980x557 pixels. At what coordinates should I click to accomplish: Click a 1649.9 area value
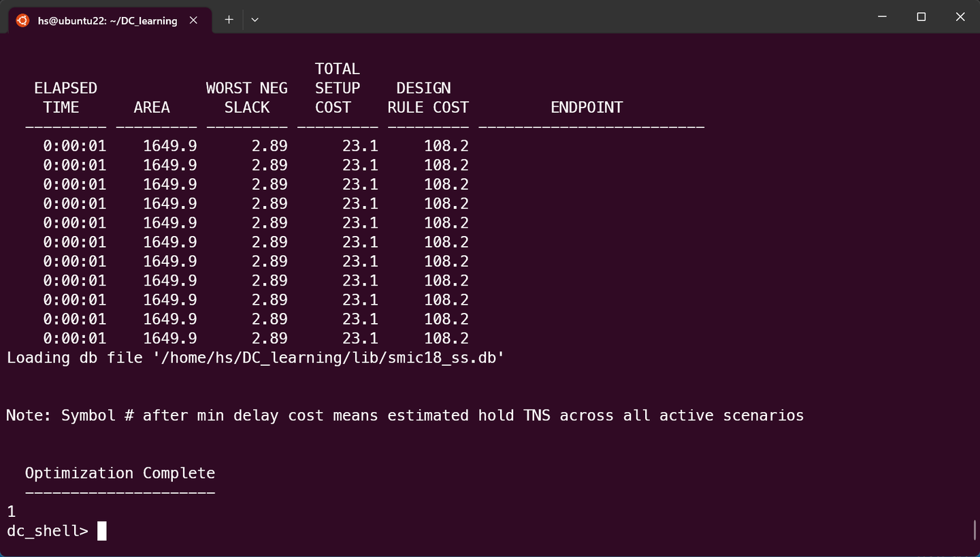coord(169,145)
